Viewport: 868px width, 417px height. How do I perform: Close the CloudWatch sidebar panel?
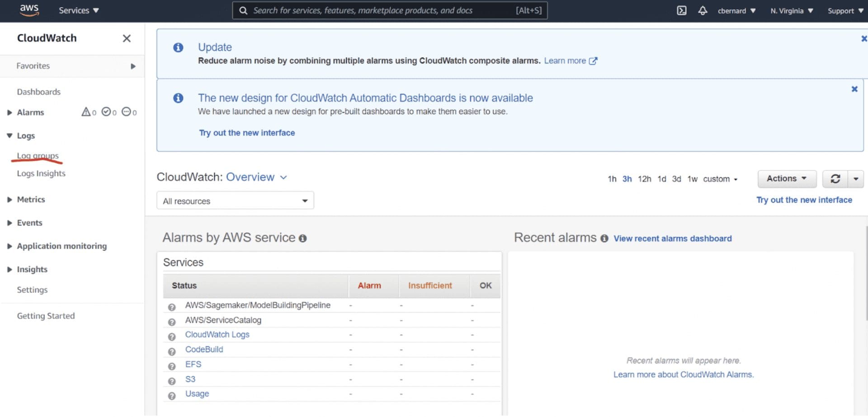coord(127,38)
